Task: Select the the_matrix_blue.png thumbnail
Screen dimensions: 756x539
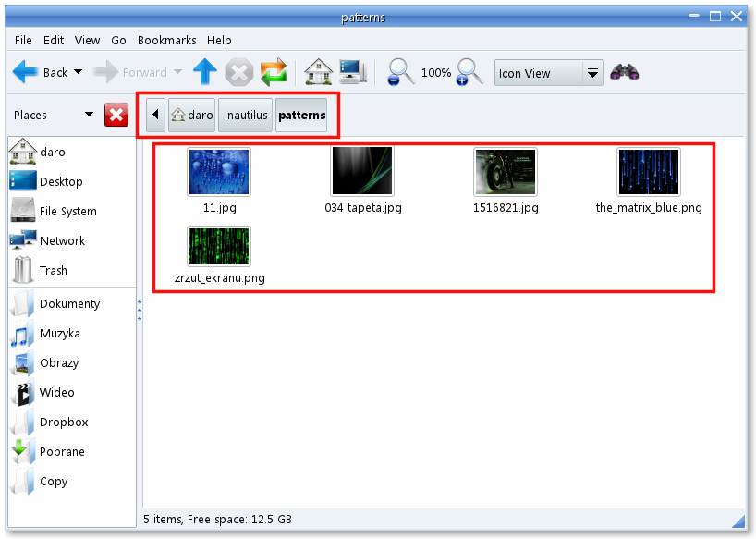Action: pos(649,172)
